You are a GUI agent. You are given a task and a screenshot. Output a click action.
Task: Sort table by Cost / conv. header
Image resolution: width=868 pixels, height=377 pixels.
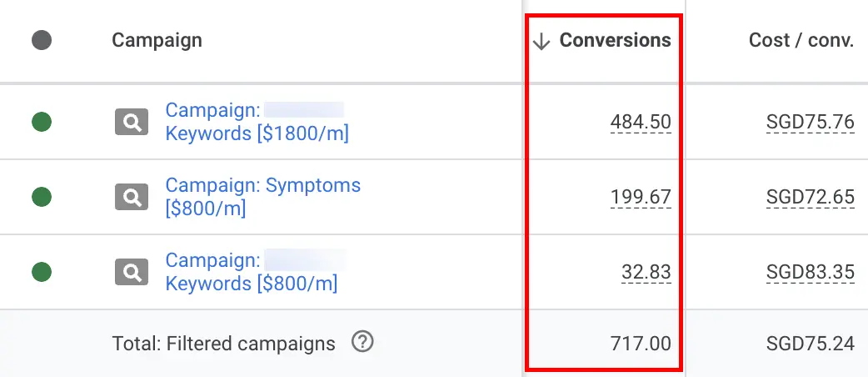click(x=801, y=40)
